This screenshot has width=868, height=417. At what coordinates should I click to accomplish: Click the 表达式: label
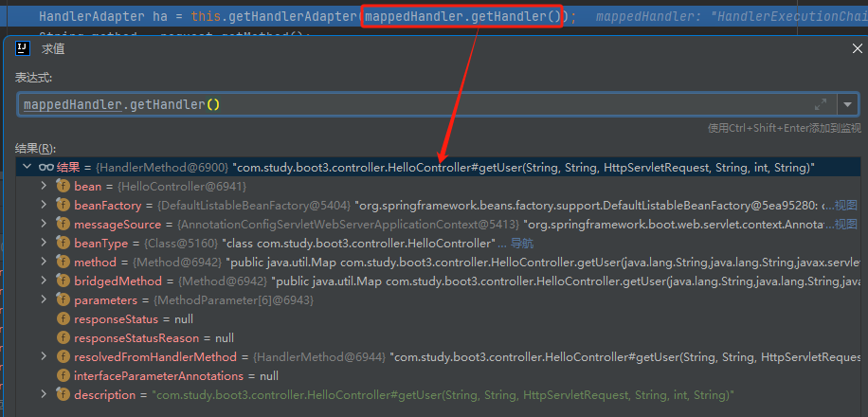click(x=33, y=77)
